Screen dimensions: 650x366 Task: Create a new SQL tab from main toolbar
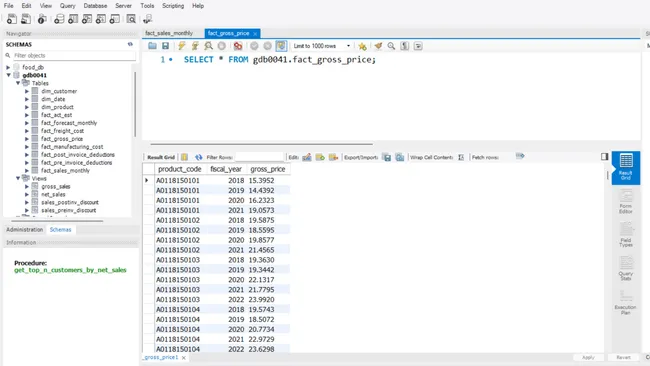12,19
